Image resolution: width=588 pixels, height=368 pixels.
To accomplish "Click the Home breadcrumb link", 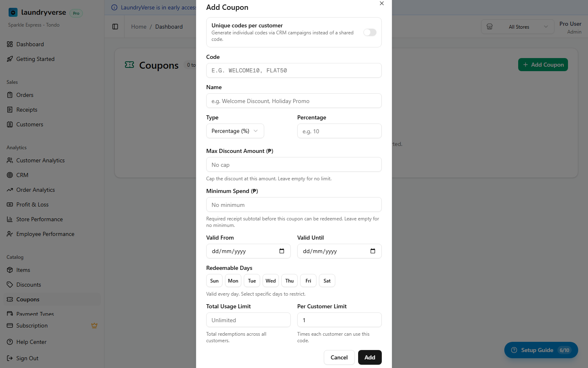I will (x=139, y=27).
